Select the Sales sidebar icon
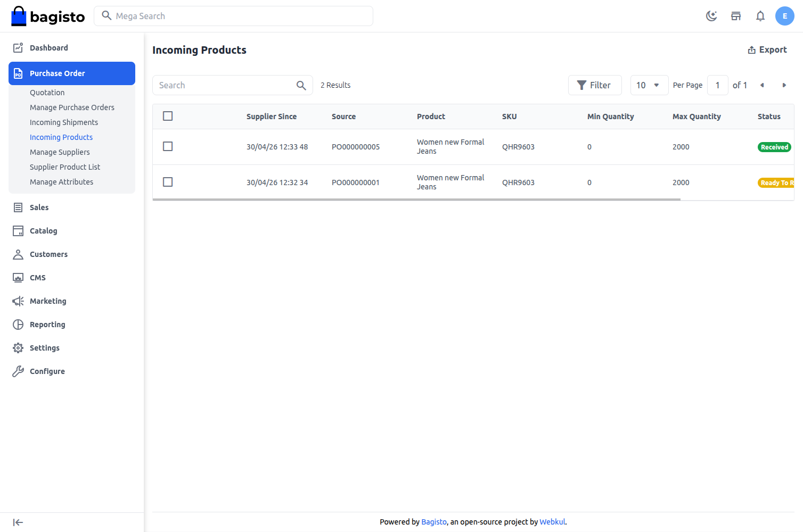The width and height of the screenshot is (803, 532). [x=18, y=207]
